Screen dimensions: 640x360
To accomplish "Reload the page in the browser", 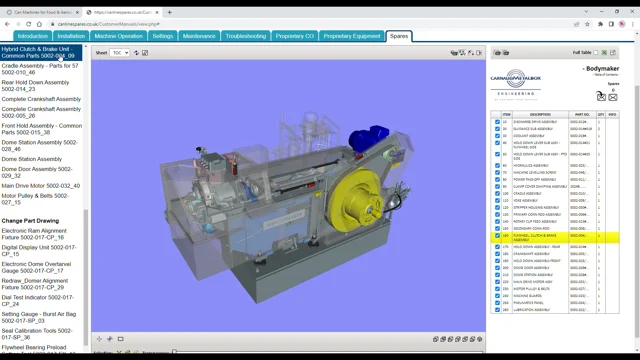I will pyautogui.click(x=29, y=24).
